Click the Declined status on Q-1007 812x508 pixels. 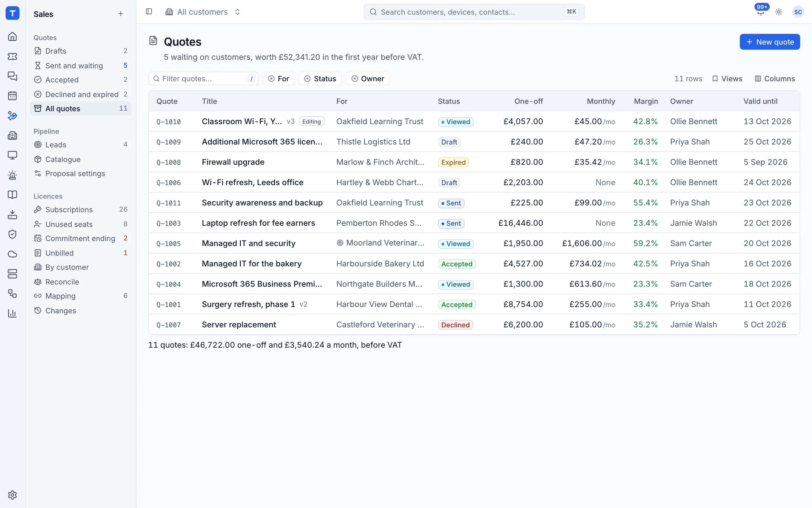tap(455, 325)
